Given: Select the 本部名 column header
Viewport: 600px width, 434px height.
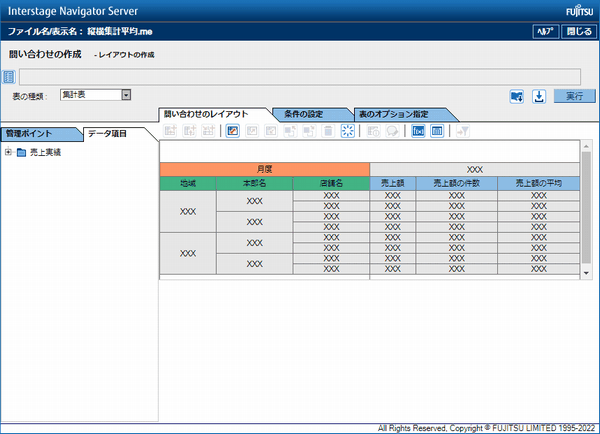Looking at the screenshot, I should click(254, 183).
